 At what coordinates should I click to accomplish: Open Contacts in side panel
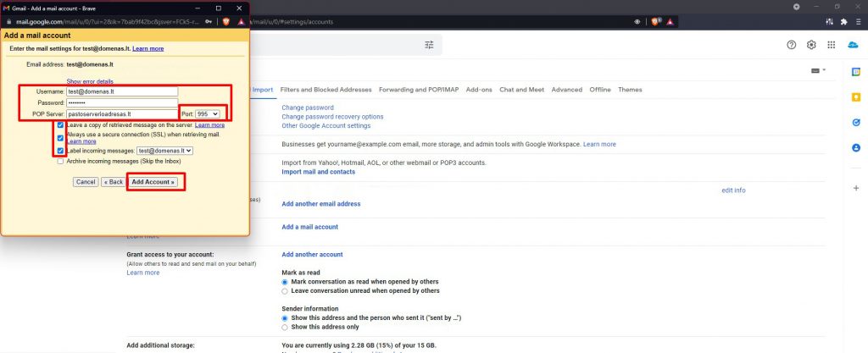point(856,148)
